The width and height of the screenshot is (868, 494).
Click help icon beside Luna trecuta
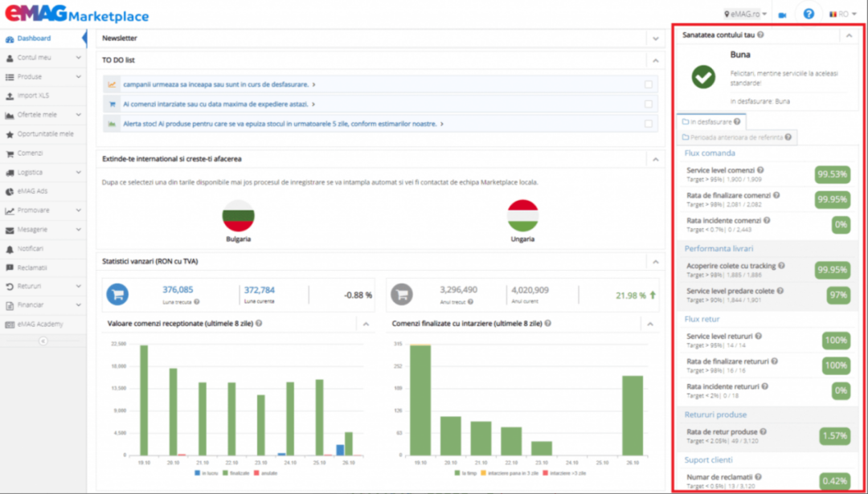click(x=197, y=302)
